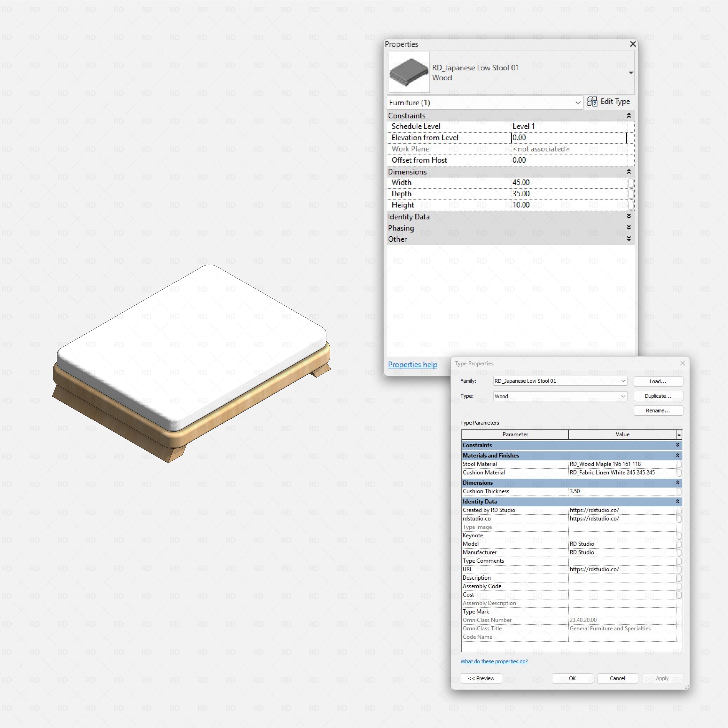Collapse the Materials and Finishes group
The image size is (728, 728).
click(x=677, y=455)
